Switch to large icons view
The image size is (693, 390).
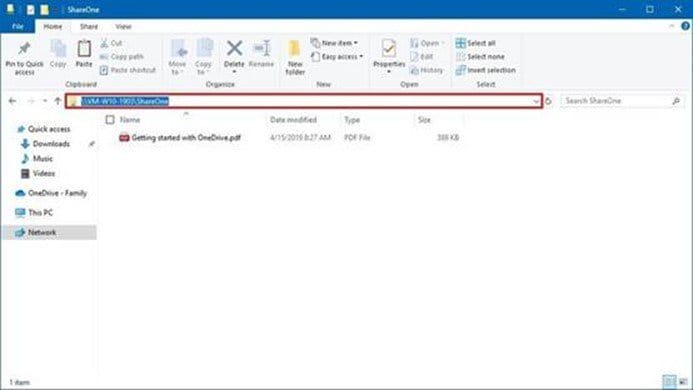coord(683,381)
